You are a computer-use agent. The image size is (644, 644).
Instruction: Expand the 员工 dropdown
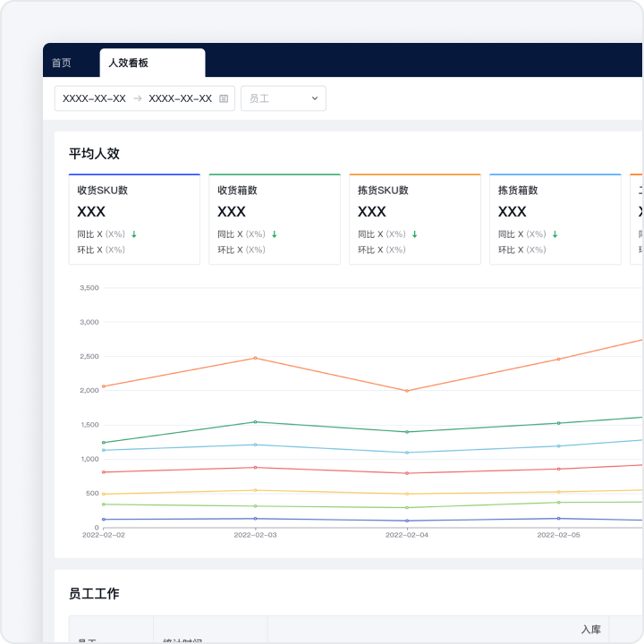coord(284,98)
